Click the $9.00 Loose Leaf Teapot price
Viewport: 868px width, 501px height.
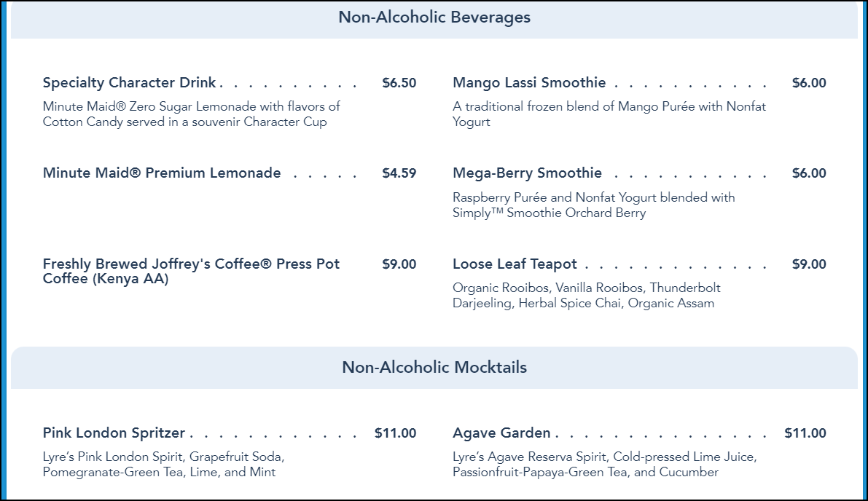point(809,264)
